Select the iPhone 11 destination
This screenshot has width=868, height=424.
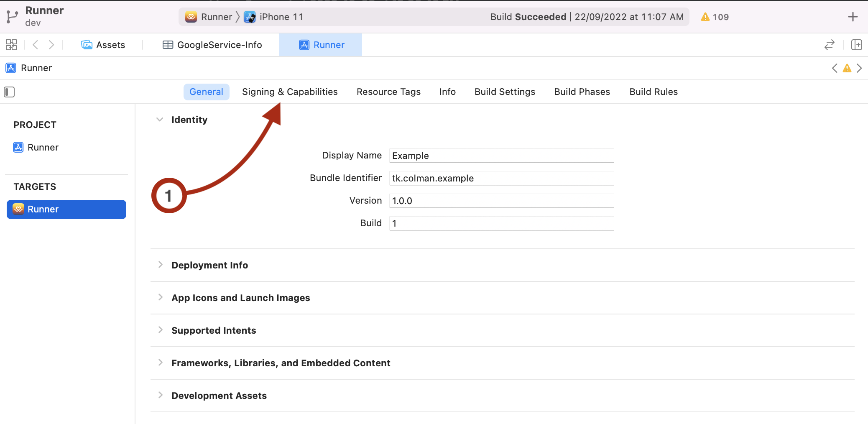pyautogui.click(x=274, y=17)
